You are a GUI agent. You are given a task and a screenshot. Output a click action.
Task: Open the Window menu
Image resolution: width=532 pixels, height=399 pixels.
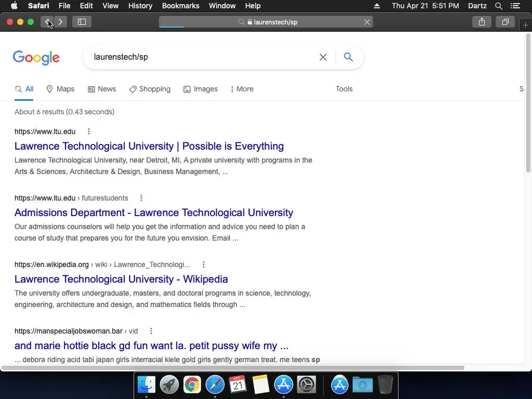pyautogui.click(x=222, y=6)
